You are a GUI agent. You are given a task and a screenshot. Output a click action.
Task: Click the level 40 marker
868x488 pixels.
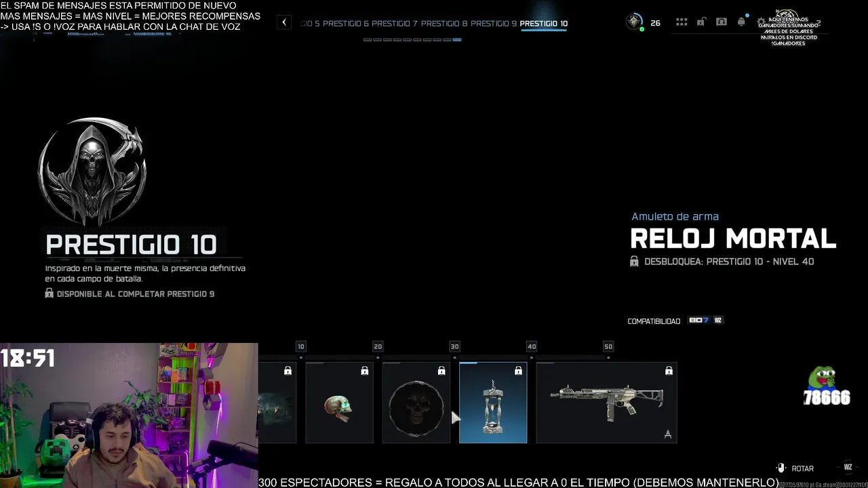pyautogui.click(x=532, y=346)
